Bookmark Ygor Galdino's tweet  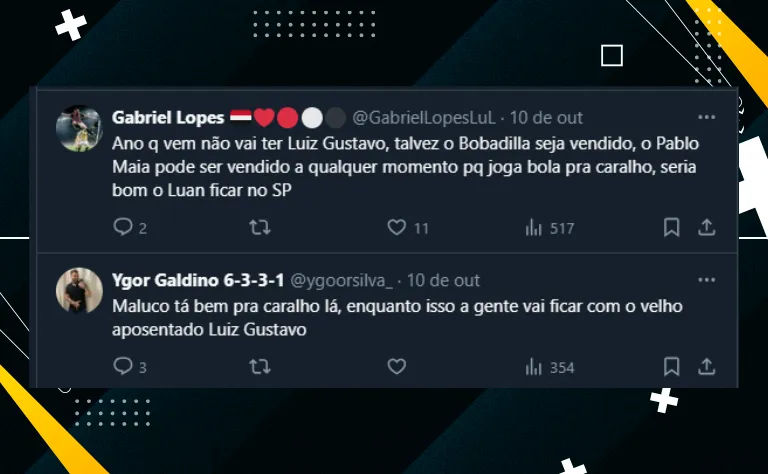coord(672,366)
